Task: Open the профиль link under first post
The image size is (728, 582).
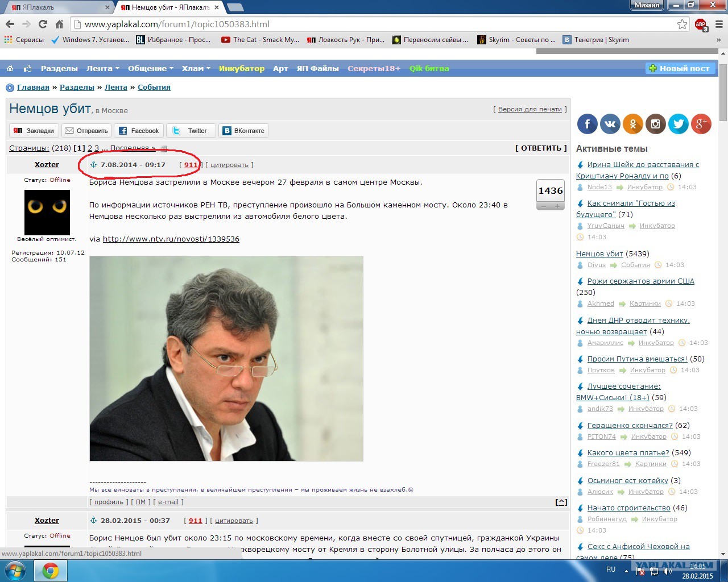Action: 109,502
